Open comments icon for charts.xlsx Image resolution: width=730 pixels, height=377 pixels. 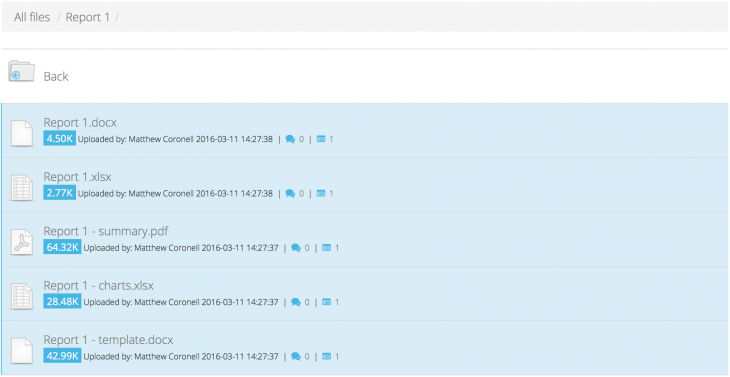(296, 303)
